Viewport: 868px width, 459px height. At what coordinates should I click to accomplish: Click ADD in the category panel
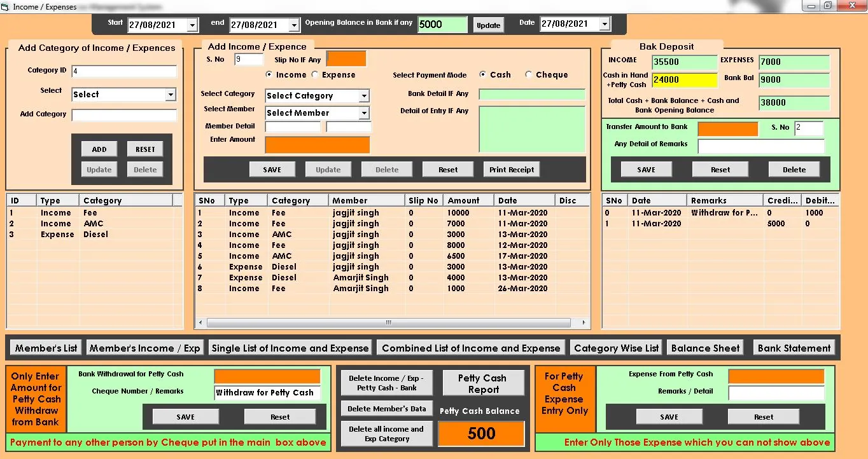99,149
